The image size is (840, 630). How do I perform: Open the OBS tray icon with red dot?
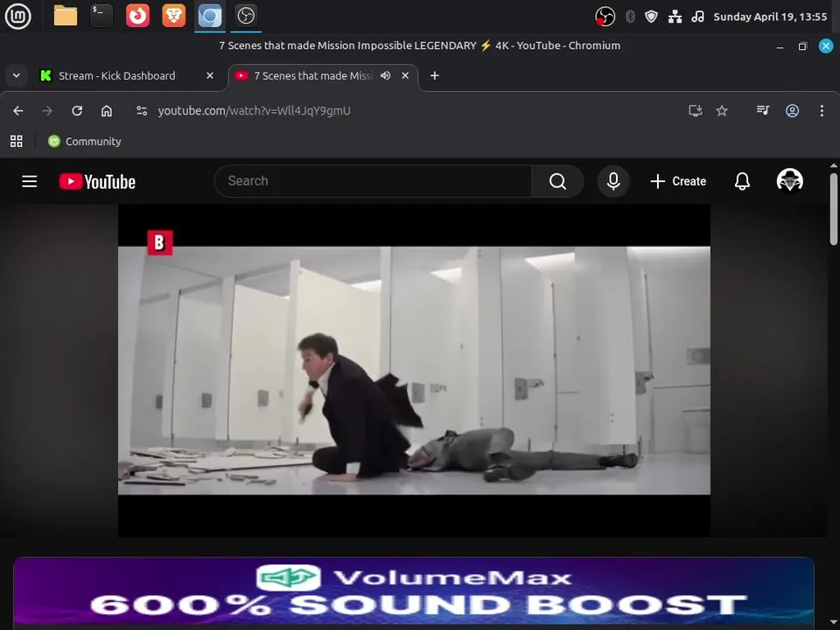pyautogui.click(x=605, y=17)
